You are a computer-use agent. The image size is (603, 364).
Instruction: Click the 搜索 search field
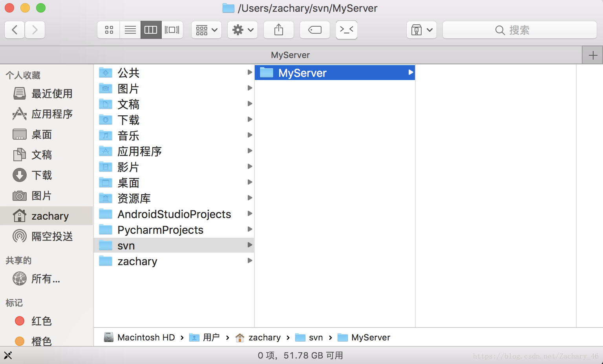pyautogui.click(x=520, y=30)
